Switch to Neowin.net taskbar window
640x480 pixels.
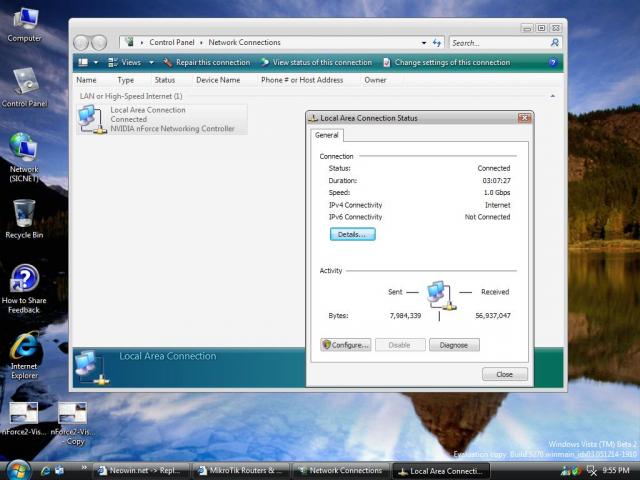point(142,471)
